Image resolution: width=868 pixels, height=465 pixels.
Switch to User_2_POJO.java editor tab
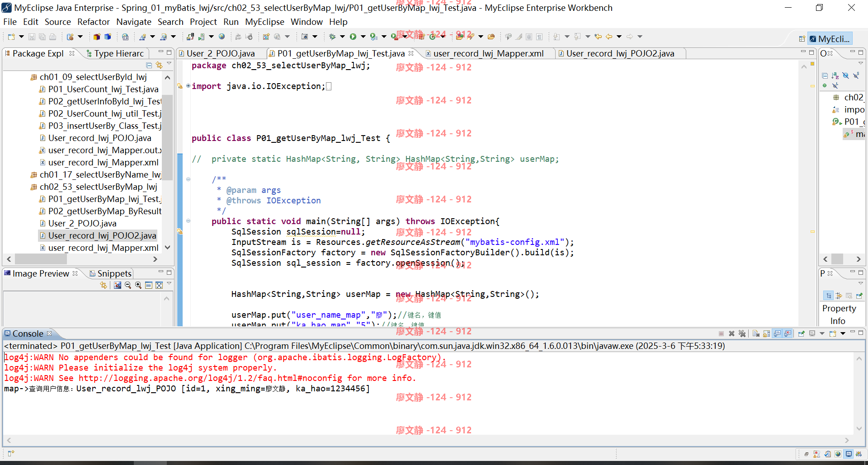(221, 53)
